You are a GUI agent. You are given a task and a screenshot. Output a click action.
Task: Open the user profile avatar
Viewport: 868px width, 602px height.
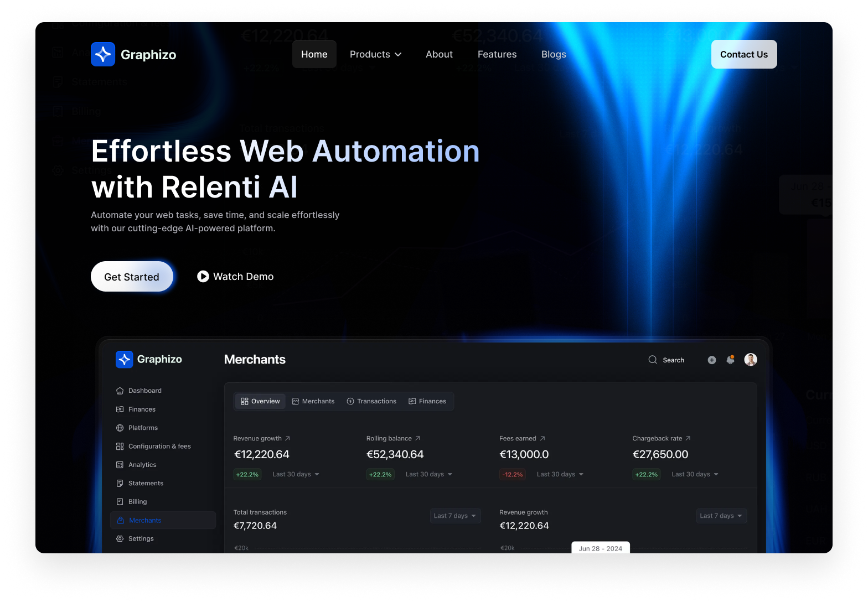751,360
